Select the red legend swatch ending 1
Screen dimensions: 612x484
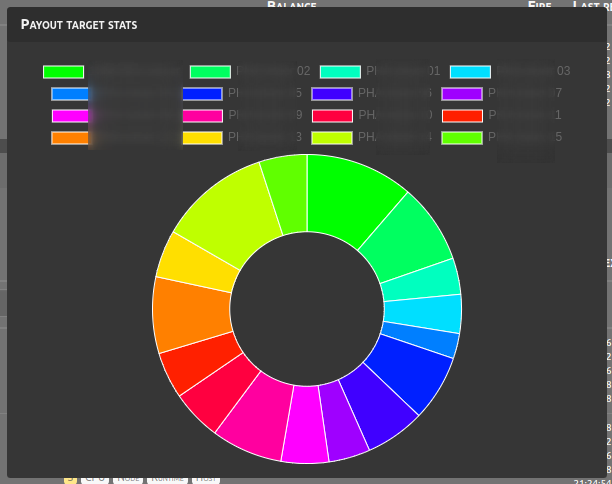pos(462,116)
